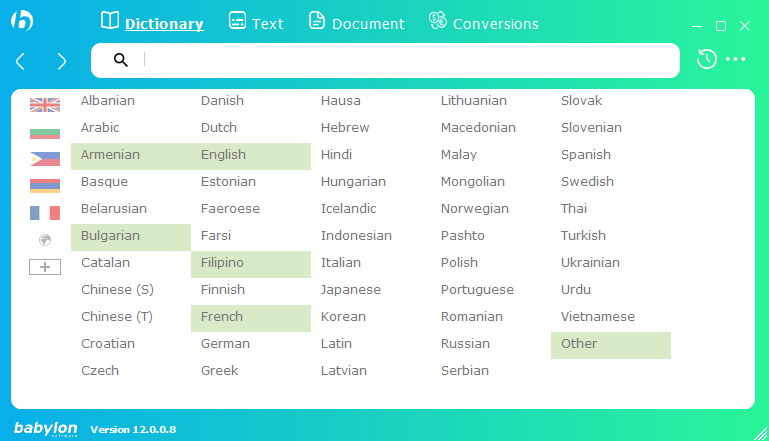The width and height of the screenshot is (769, 441).
Task: Click the Document page icon
Action: pos(317,21)
